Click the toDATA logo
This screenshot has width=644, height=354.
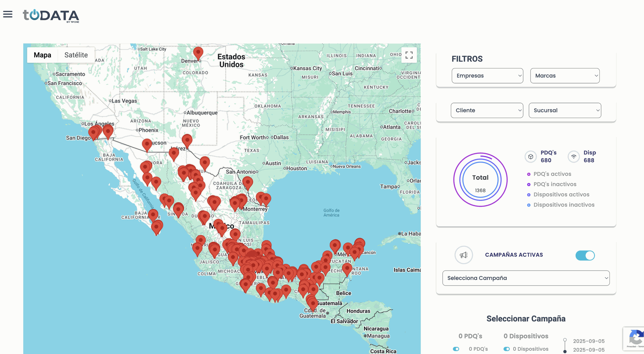[x=51, y=15]
